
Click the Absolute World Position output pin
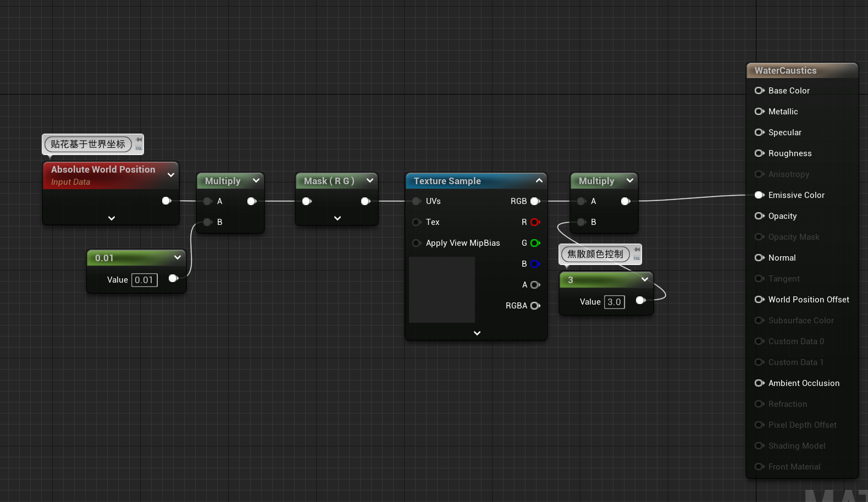coord(167,201)
